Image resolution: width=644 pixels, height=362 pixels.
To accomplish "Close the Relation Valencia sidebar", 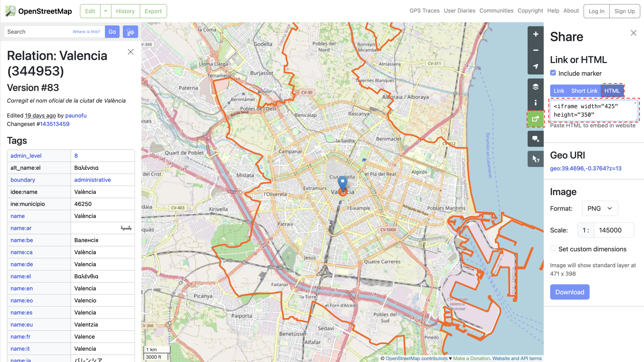I will point(130,52).
